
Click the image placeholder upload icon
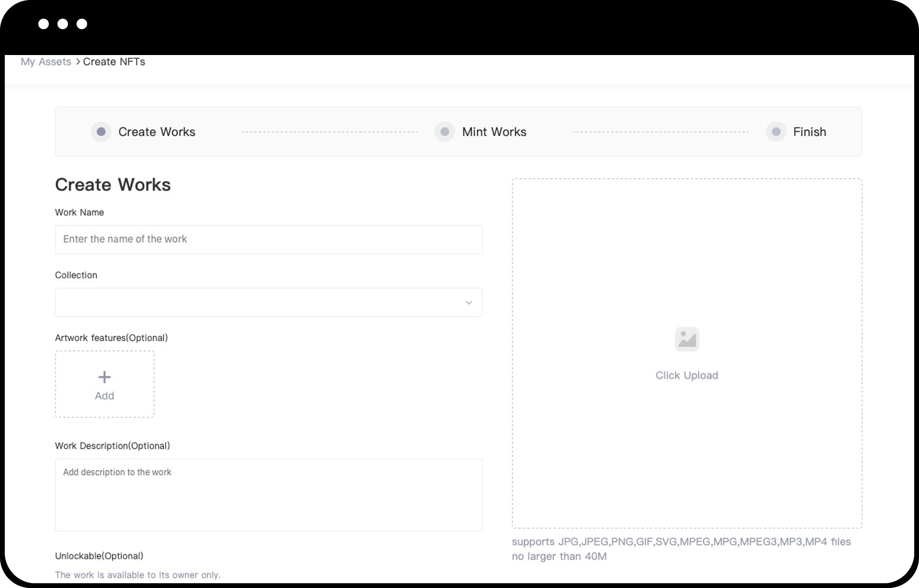pyautogui.click(x=687, y=339)
